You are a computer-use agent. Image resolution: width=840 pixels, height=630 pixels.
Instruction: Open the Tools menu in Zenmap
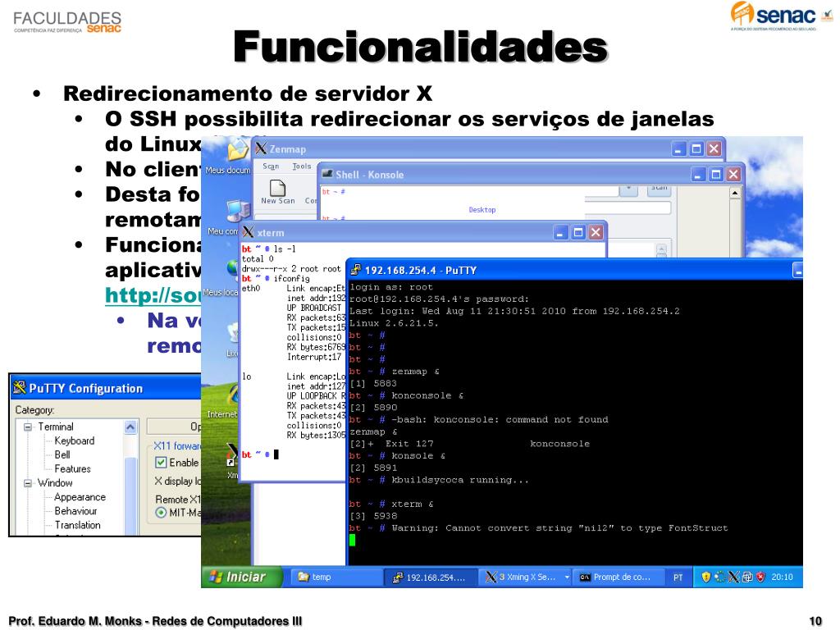302,166
